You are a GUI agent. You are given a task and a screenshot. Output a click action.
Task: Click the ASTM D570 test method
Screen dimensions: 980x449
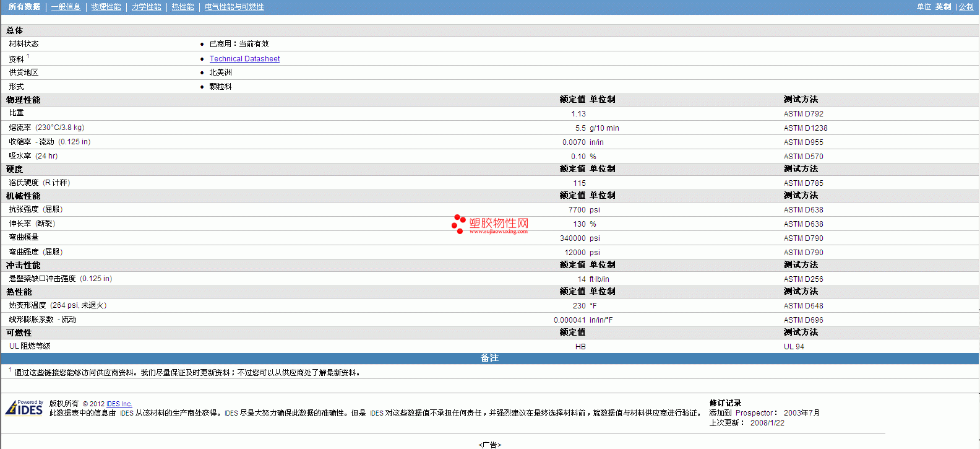pyautogui.click(x=803, y=157)
